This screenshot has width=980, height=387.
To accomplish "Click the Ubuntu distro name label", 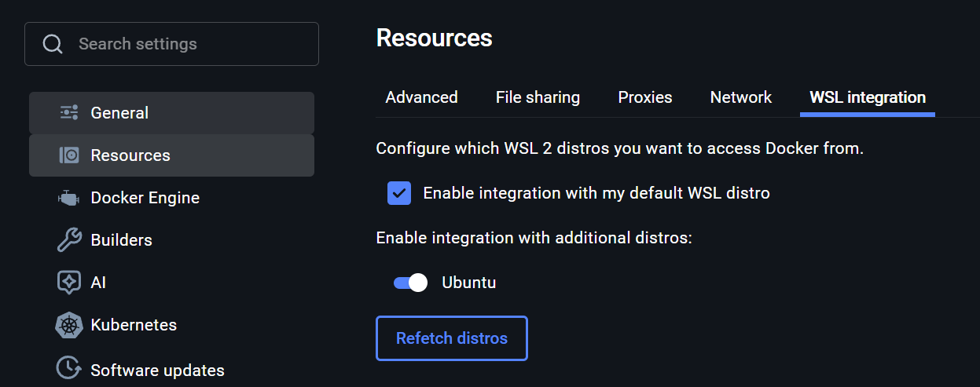I will click(468, 283).
